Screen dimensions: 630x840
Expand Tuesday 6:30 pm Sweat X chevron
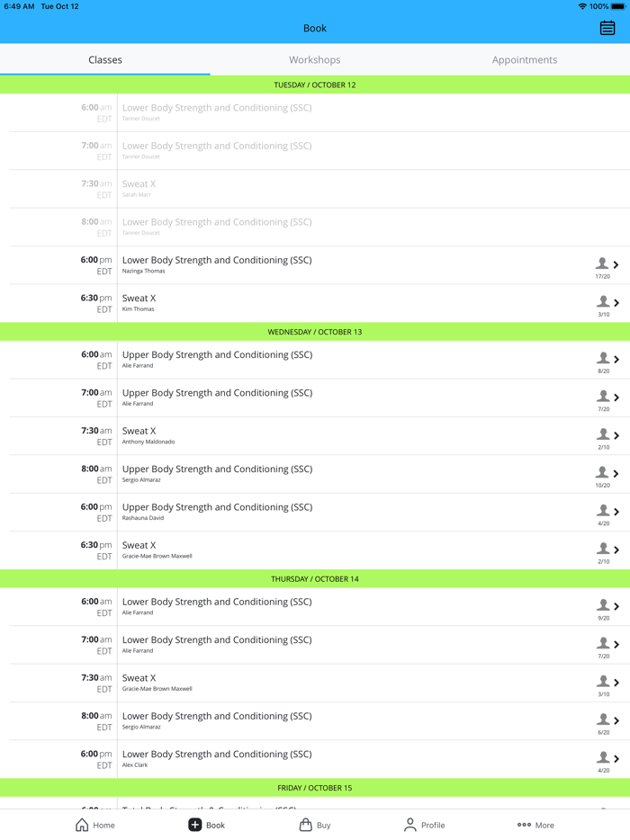(x=616, y=303)
